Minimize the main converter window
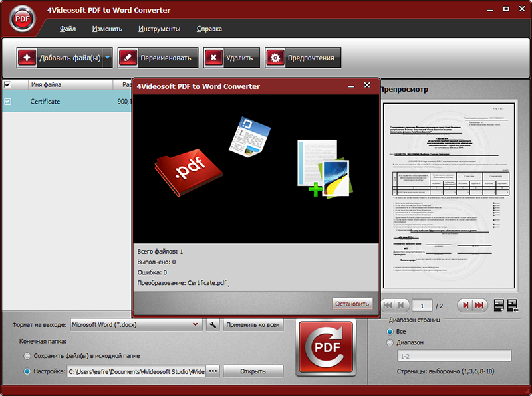 point(490,10)
